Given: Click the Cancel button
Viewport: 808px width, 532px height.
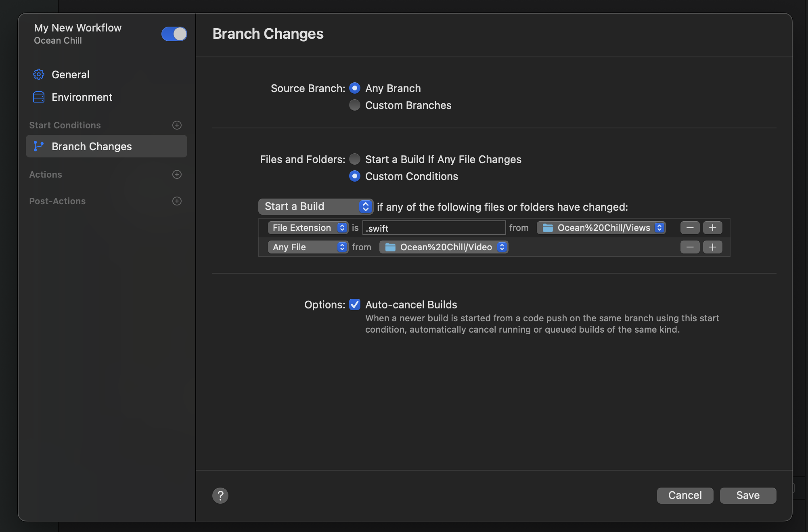Looking at the screenshot, I should [685, 495].
